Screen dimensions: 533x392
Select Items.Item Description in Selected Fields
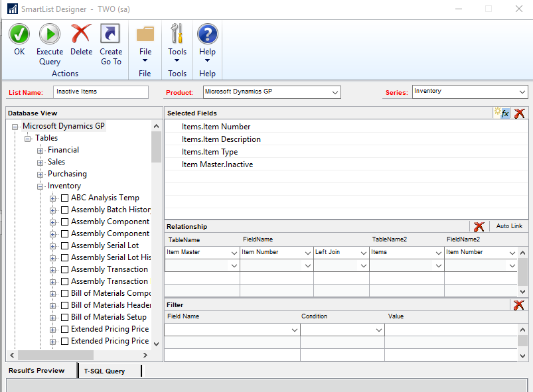(346, 139)
